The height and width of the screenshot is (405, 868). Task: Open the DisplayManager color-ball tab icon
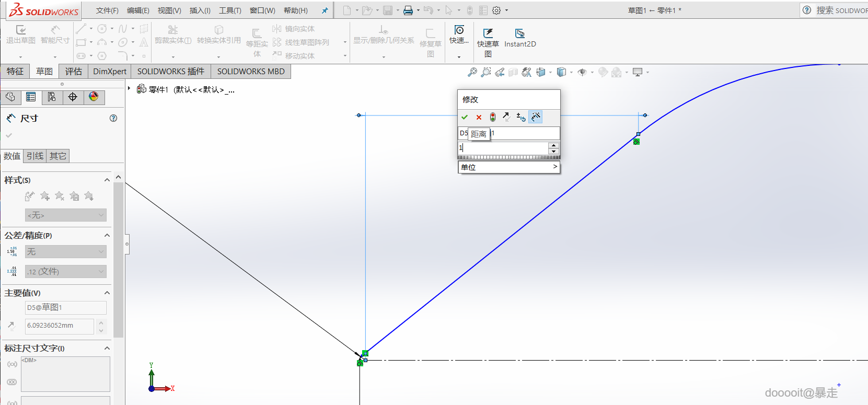tap(94, 97)
